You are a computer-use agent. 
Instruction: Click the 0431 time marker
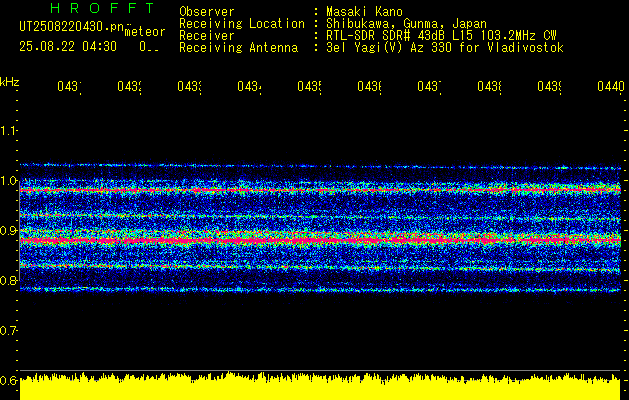[69, 86]
